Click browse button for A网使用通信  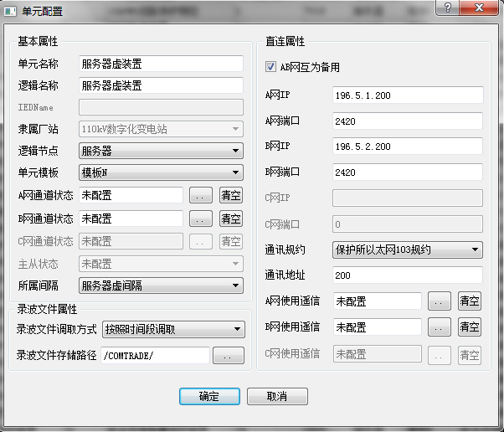coord(440,301)
